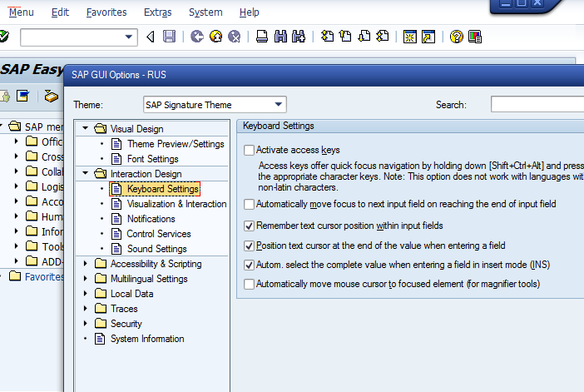Click the Font Settings document icon
Viewport: 584px width, 392px height.
click(116, 159)
